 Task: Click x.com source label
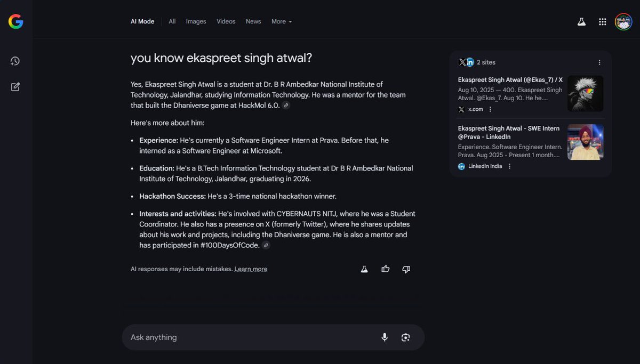(x=476, y=109)
